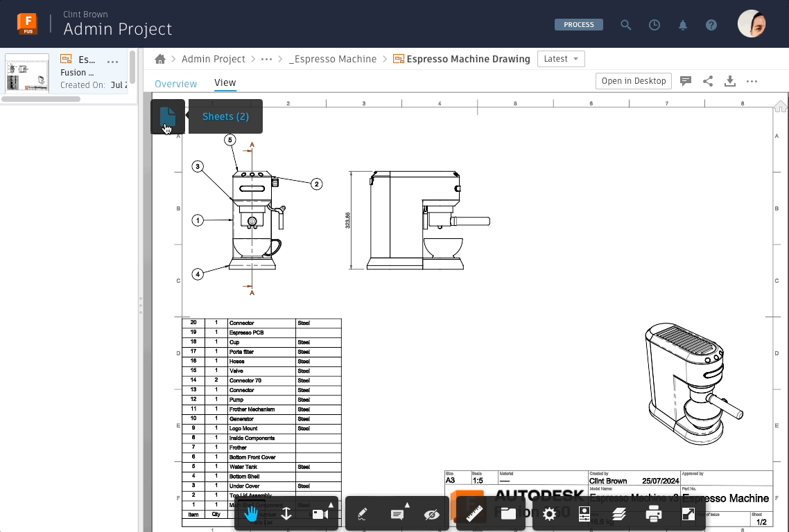Toggle markup visibility with the eye icon
The width and height of the screenshot is (789, 532).
(x=431, y=513)
